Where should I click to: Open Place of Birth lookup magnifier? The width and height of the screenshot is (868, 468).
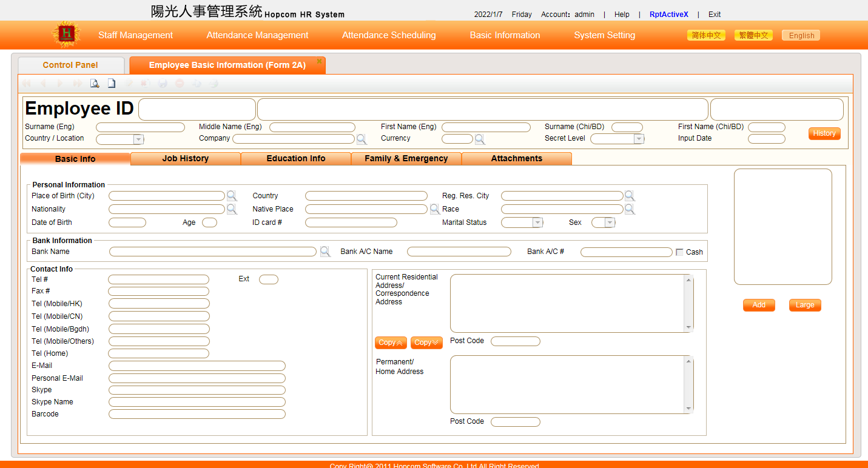pos(232,196)
